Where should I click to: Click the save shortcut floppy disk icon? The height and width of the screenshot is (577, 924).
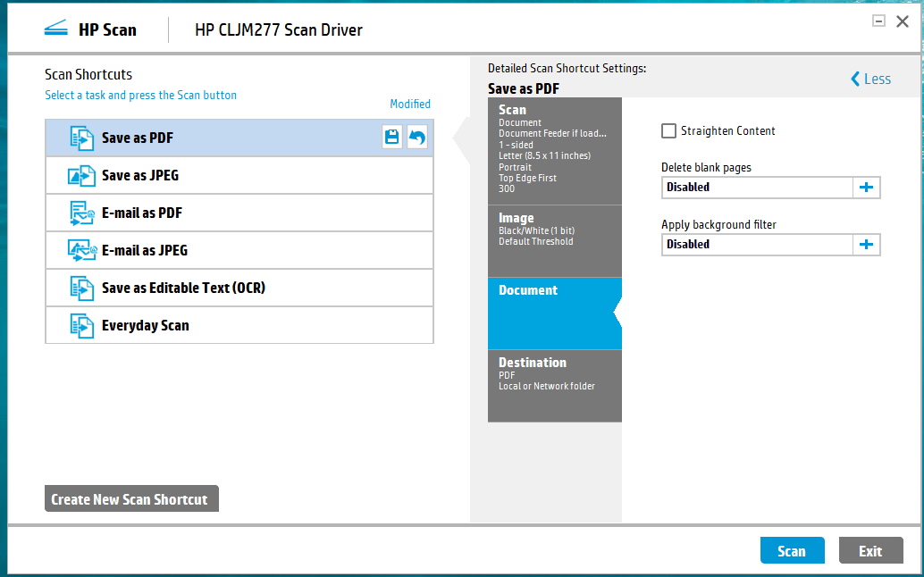tap(391, 138)
